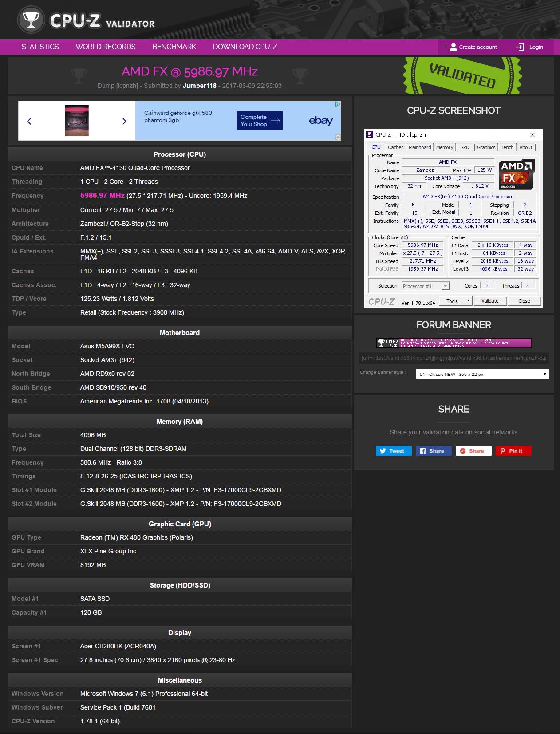Image resolution: width=560 pixels, height=734 pixels.
Task: Click the green VALIDATED stamp
Action: [462, 75]
